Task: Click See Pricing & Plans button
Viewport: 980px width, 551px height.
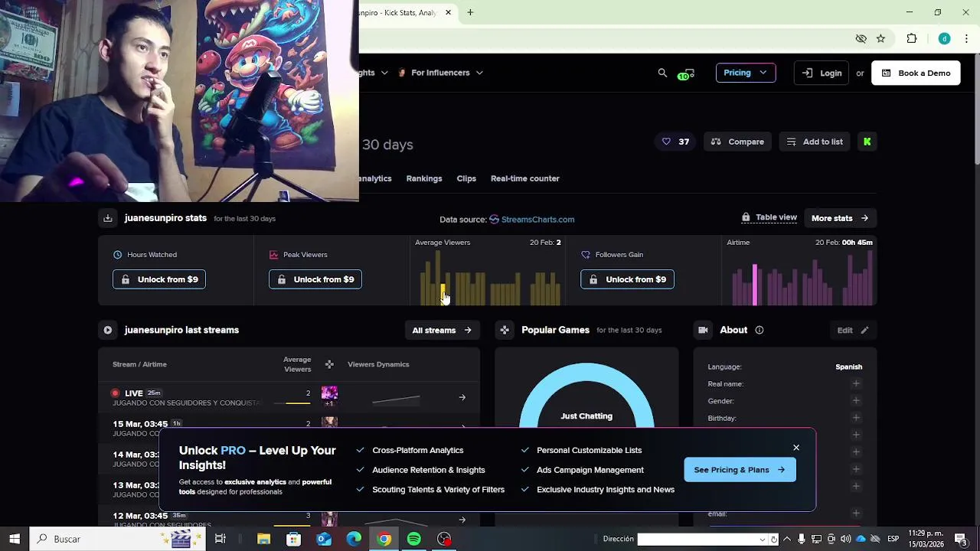Action: [x=740, y=470]
